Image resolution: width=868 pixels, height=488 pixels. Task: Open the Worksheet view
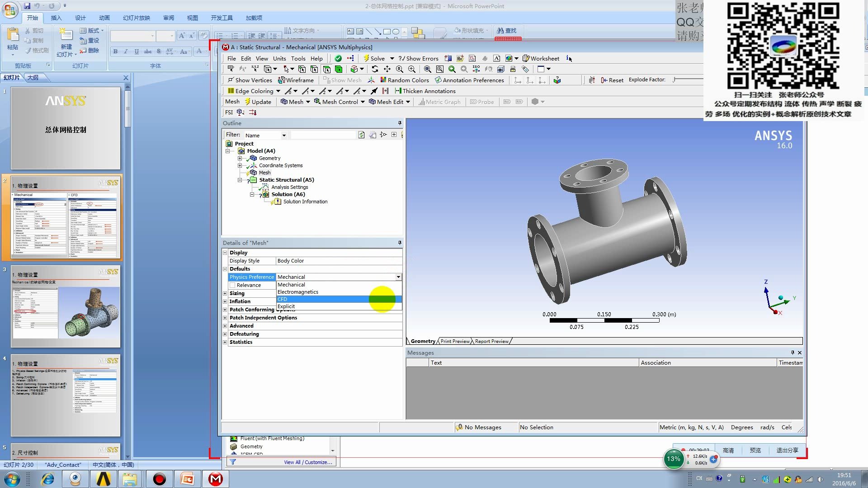pos(541,58)
